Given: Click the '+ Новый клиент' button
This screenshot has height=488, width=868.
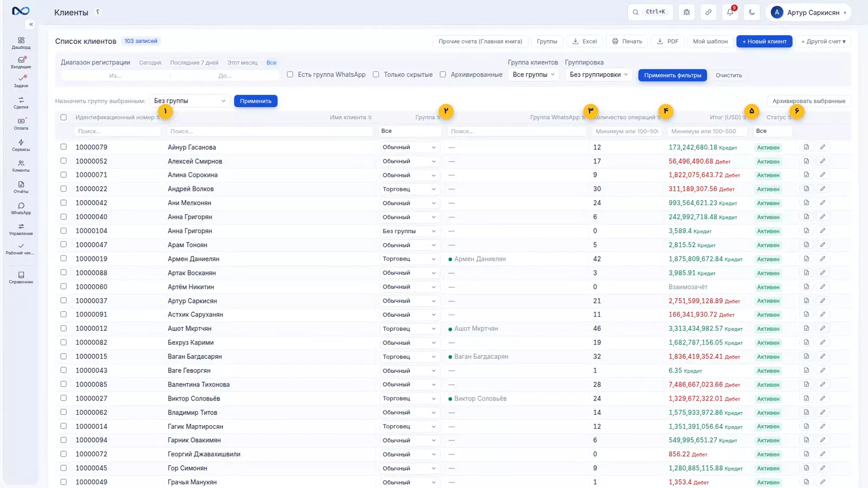Looking at the screenshot, I should [x=764, y=41].
